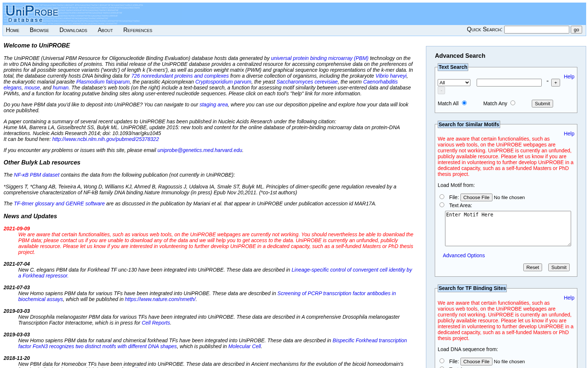Open the NF-κB PBM dataset link
Screen dimensions: 588x368
tap(36, 175)
